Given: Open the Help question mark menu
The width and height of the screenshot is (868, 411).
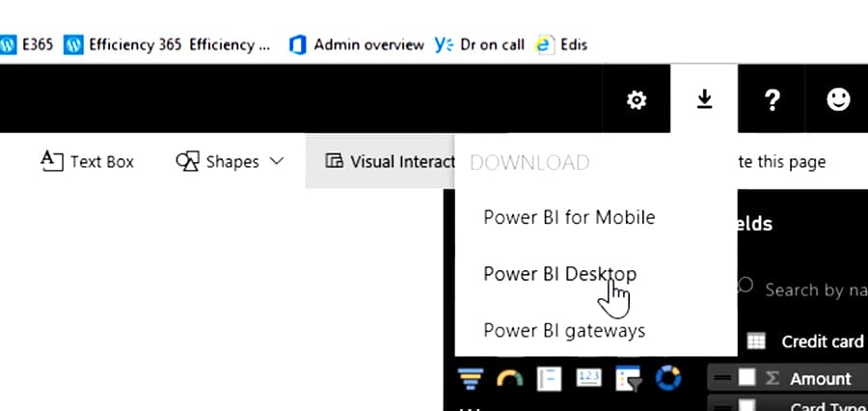Looking at the screenshot, I should pos(772,100).
